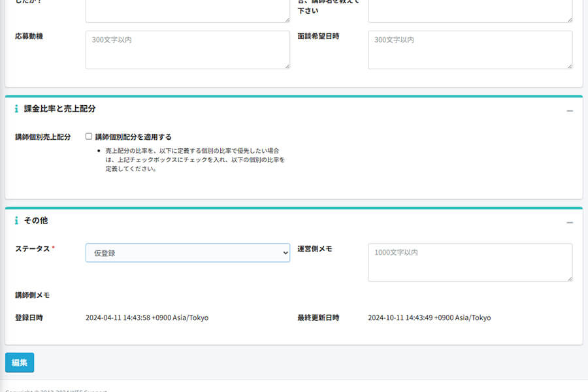Click the info icon beside 課金比率と売上配分

point(16,109)
